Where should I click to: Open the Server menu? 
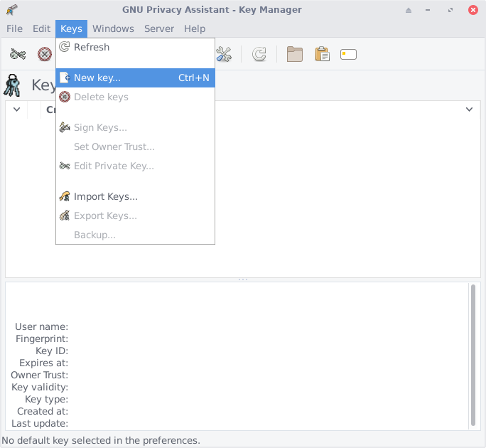pos(159,28)
